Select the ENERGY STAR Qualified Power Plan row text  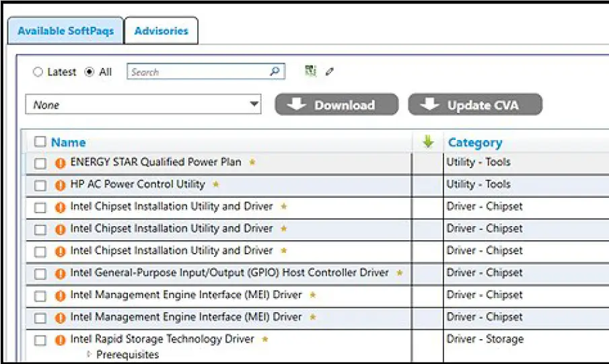click(x=155, y=162)
